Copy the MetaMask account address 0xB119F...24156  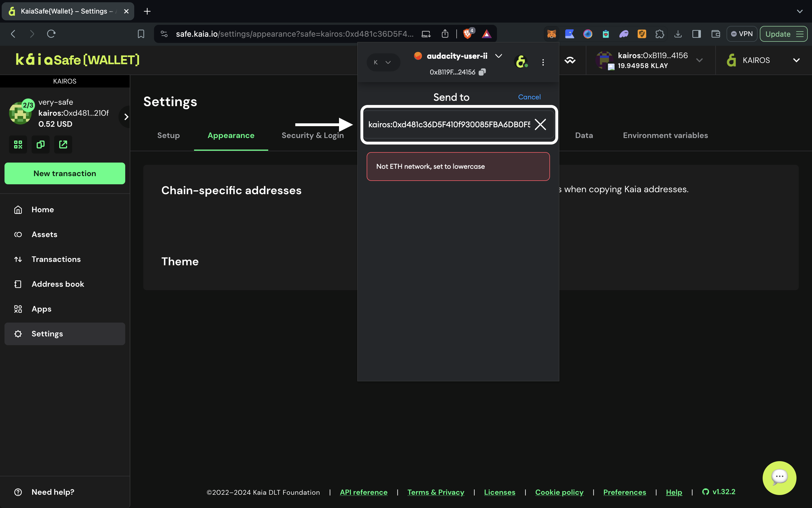click(482, 72)
